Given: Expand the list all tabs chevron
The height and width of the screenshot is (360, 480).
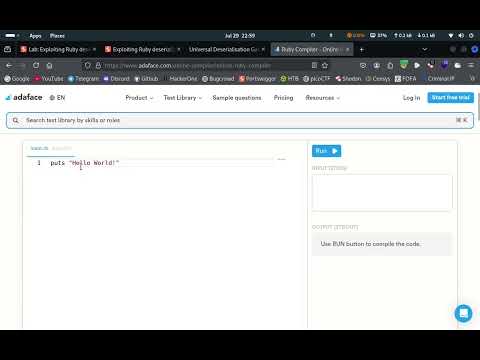Looking at the screenshot, I should [425, 49].
